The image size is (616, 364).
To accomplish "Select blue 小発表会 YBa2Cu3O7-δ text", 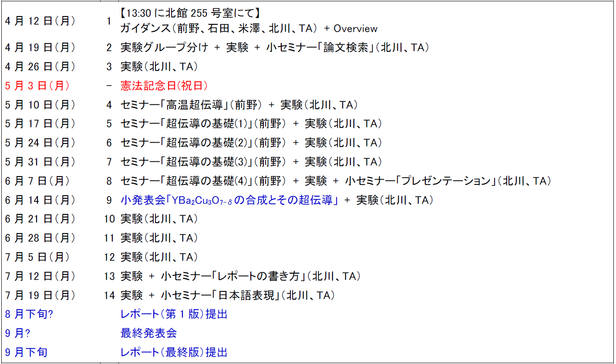I will tap(229, 200).
